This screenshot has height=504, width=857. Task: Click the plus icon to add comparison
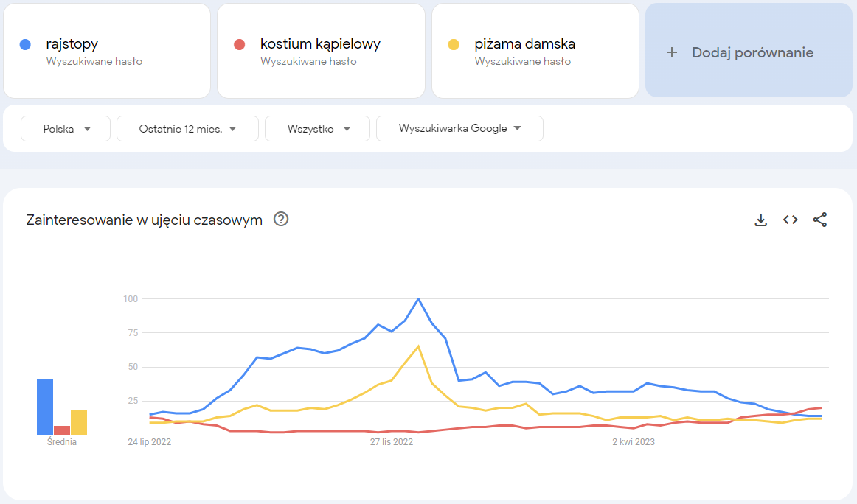[x=671, y=52]
